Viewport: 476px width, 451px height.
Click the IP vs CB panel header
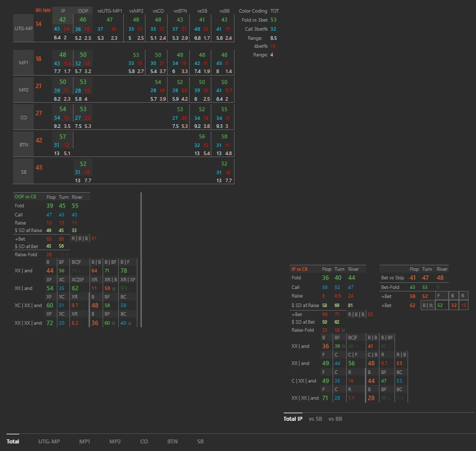299,269
